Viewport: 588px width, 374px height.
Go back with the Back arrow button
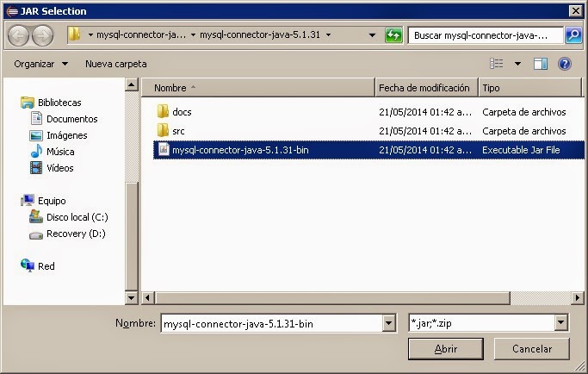pos(18,35)
